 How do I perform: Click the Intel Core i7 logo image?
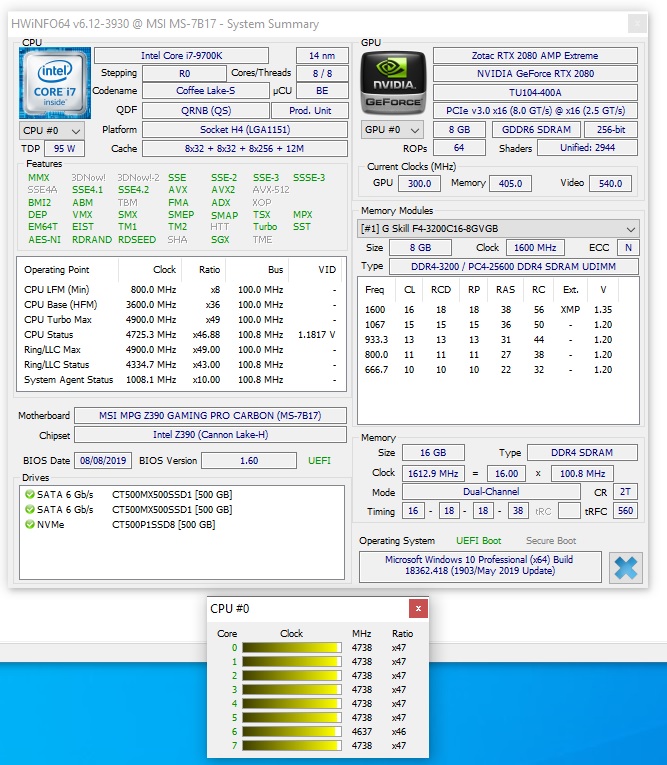[x=55, y=83]
